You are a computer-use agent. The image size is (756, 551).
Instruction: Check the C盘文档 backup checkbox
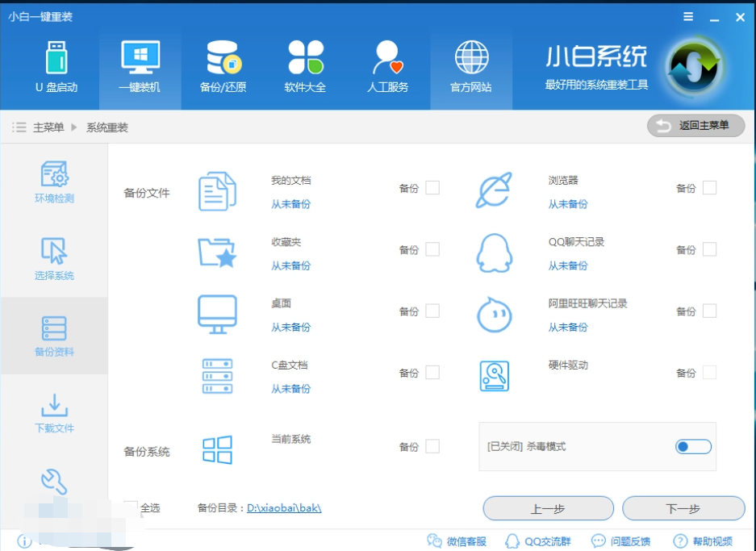tap(432, 372)
